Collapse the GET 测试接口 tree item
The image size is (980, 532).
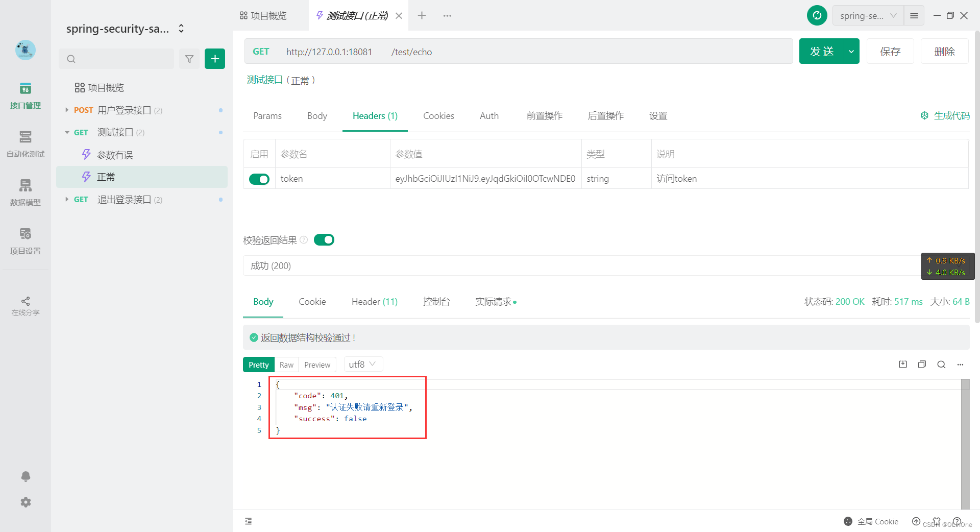pyautogui.click(x=67, y=132)
